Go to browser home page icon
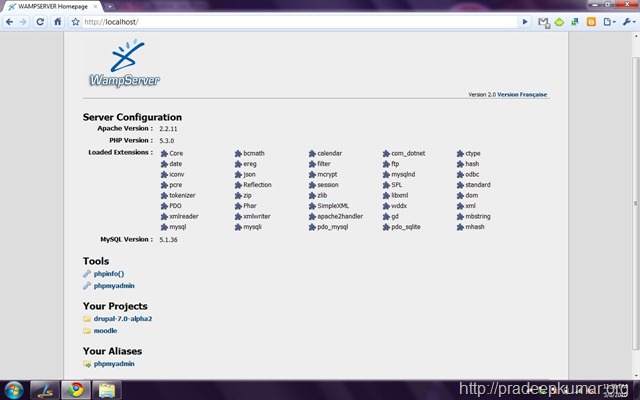The image size is (640, 400). tap(58, 22)
